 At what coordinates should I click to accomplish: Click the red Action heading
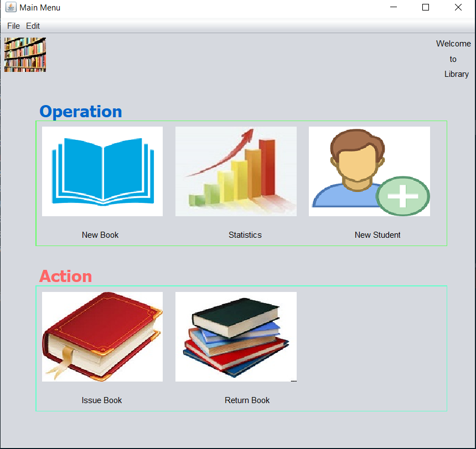(65, 276)
